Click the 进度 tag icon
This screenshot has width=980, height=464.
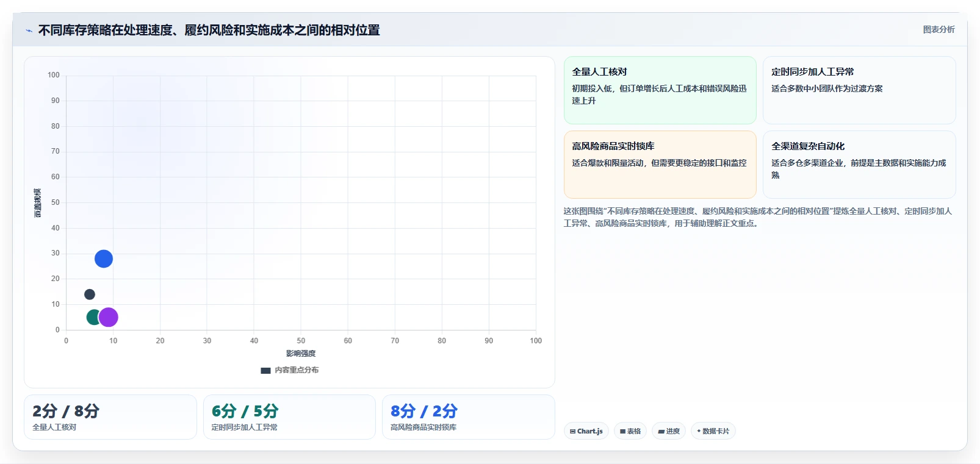[x=661, y=431]
